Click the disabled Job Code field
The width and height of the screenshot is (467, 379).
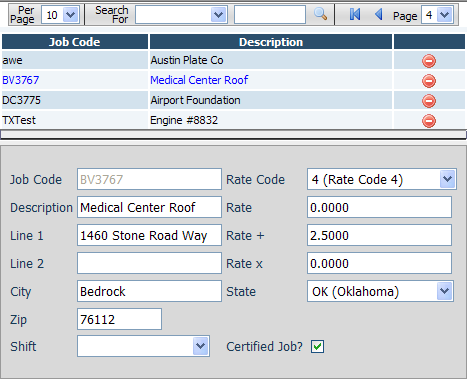click(149, 179)
